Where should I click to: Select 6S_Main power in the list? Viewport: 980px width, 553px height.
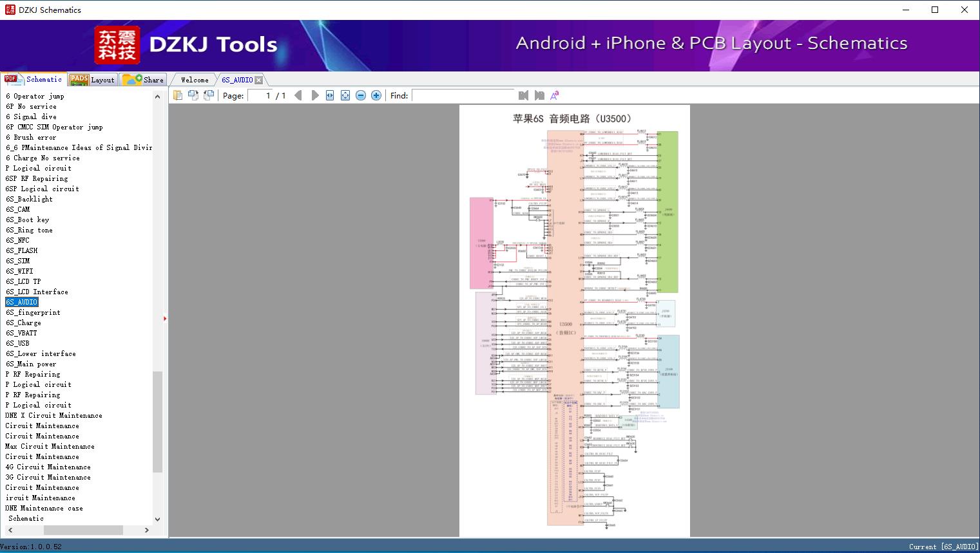tap(31, 364)
